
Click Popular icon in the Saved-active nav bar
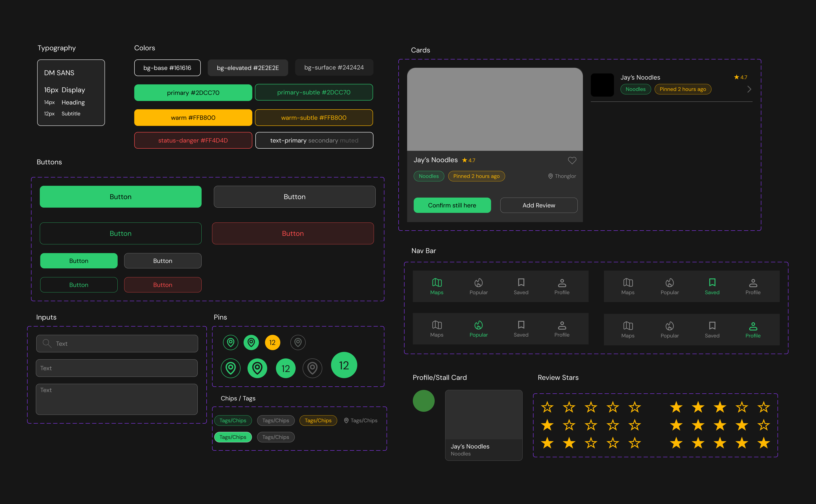click(670, 283)
